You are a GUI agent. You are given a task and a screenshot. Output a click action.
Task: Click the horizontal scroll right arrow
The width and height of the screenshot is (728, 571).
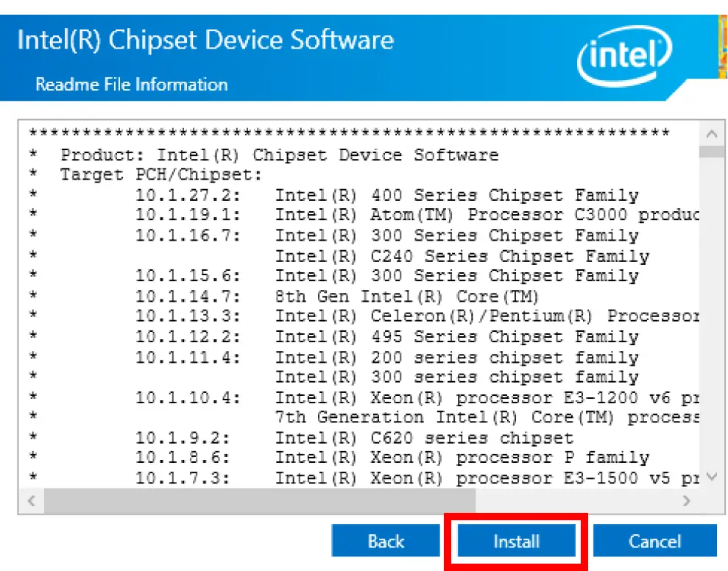coord(686,501)
